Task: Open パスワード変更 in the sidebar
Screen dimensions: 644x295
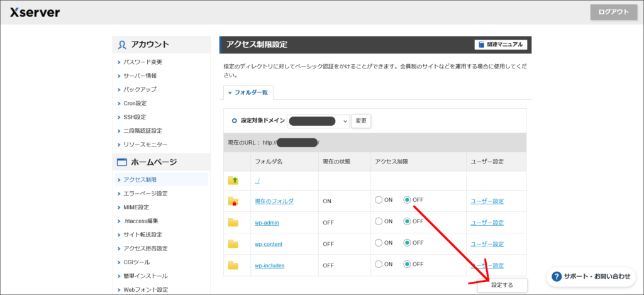Action: (143, 62)
